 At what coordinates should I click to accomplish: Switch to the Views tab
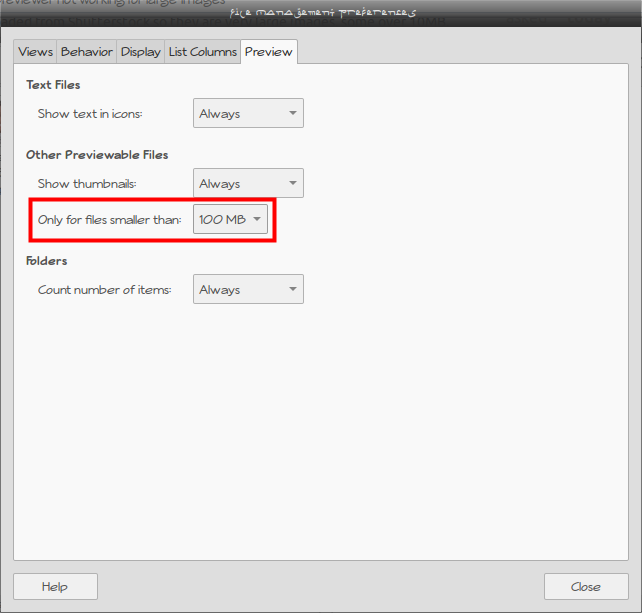[35, 52]
